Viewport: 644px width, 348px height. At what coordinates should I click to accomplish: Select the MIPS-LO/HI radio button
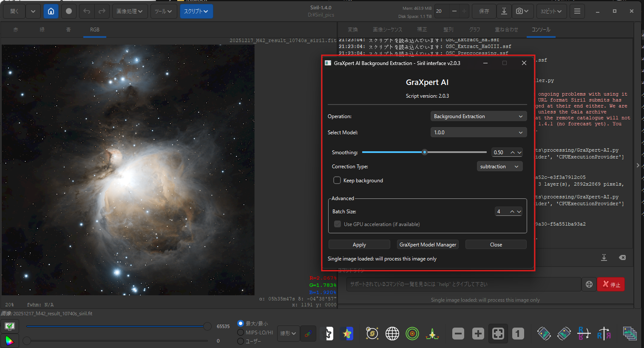point(241,332)
